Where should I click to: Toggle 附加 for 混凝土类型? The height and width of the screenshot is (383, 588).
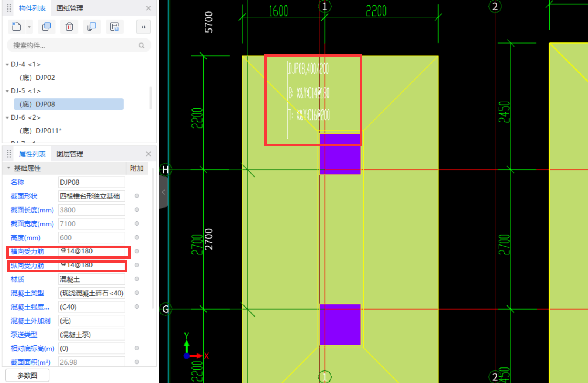(x=137, y=293)
